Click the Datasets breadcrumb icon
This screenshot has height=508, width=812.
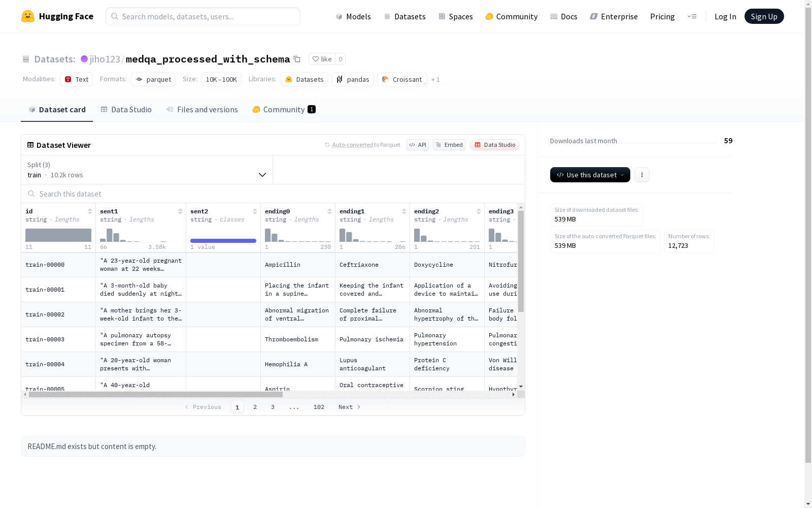point(26,59)
